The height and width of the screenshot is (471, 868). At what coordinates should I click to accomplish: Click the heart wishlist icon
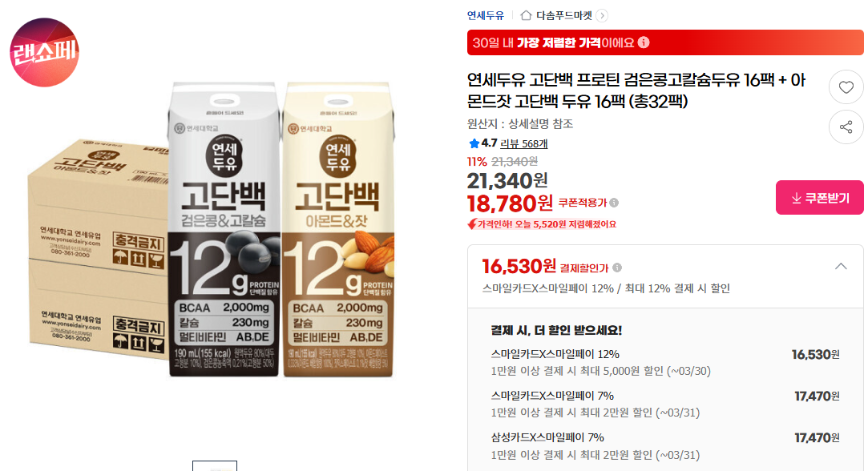pos(846,87)
